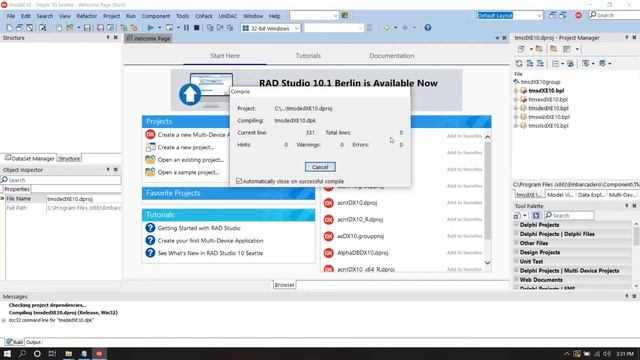Open taskbar Search magnifier
640x360 pixels.
coord(22,353)
